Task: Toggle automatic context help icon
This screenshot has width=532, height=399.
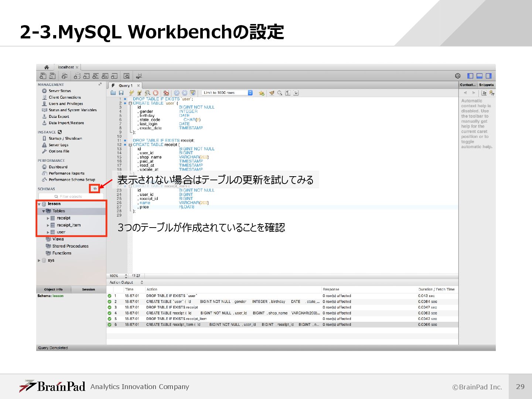Action: pos(484,93)
